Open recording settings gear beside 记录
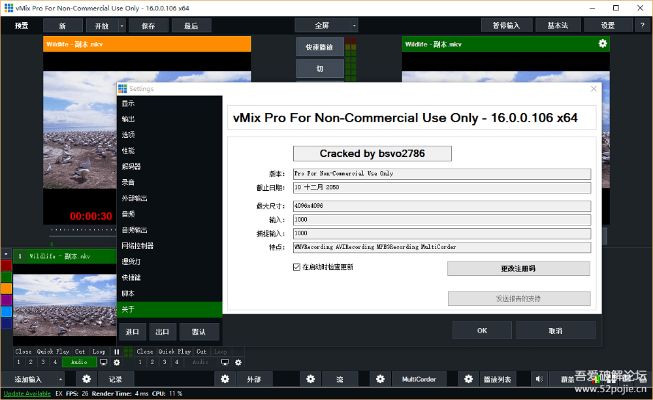This screenshot has height=400, width=653. click(x=86, y=379)
